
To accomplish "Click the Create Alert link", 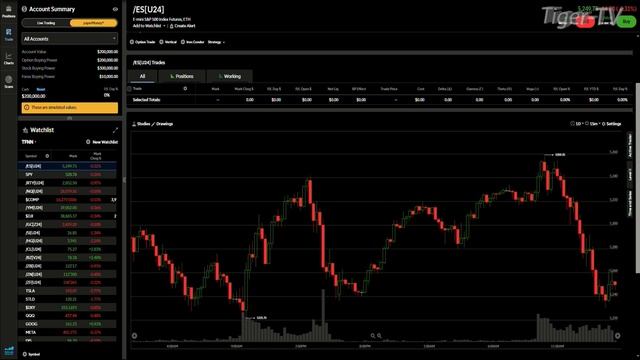I will pos(182,26).
